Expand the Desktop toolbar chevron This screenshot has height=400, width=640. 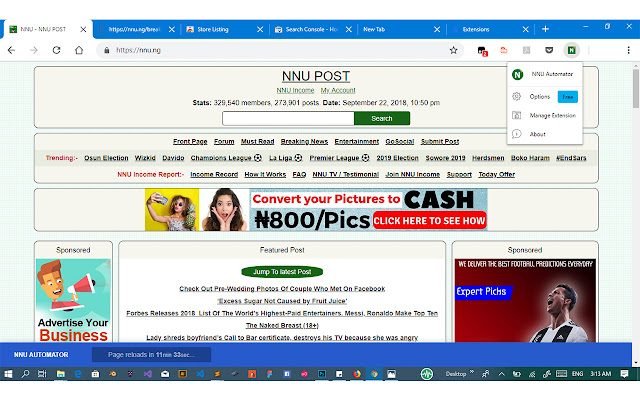pos(472,372)
